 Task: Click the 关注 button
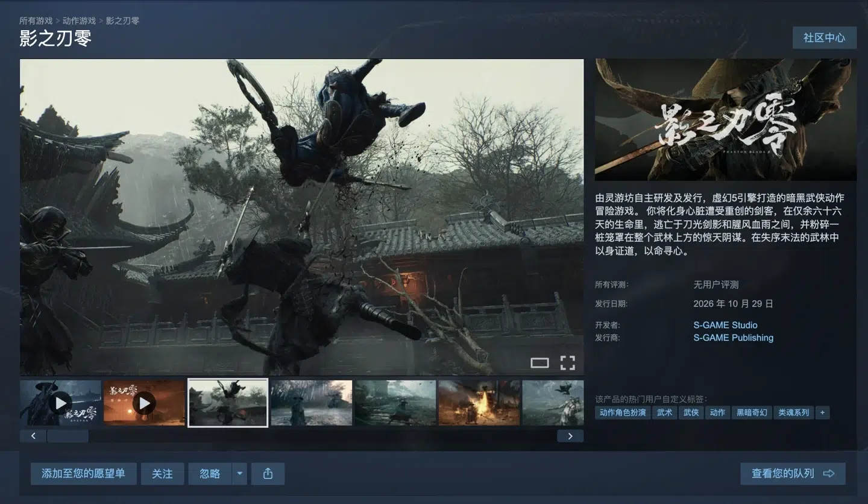(x=162, y=474)
